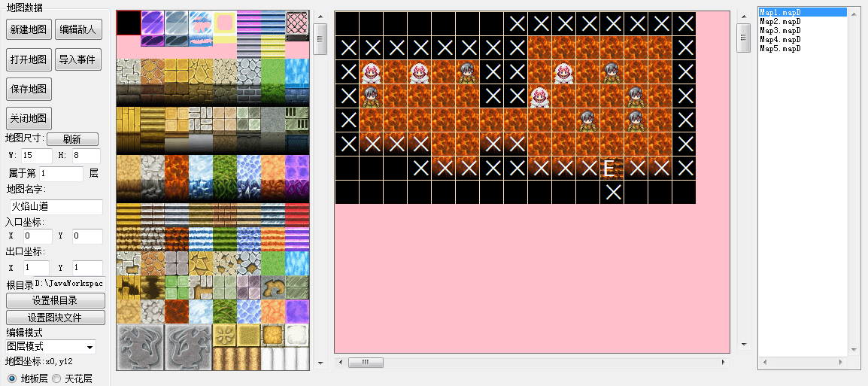The width and height of the screenshot is (868, 386).
Task: Click the 设置图块文件 set tileset button
Action: pos(56,318)
